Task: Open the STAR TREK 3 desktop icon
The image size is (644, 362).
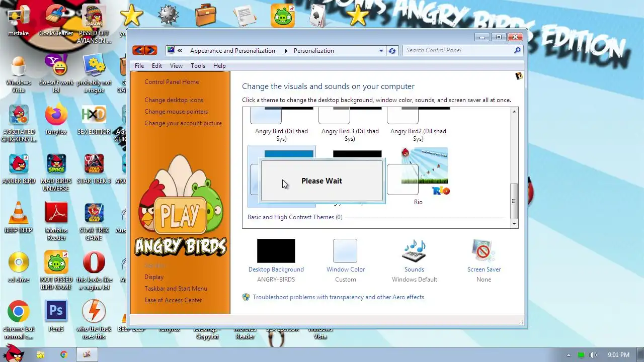Action: pyautogui.click(x=94, y=169)
